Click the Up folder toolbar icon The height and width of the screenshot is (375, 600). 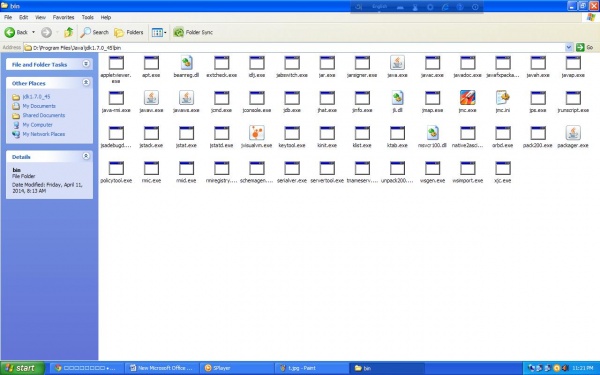68,32
